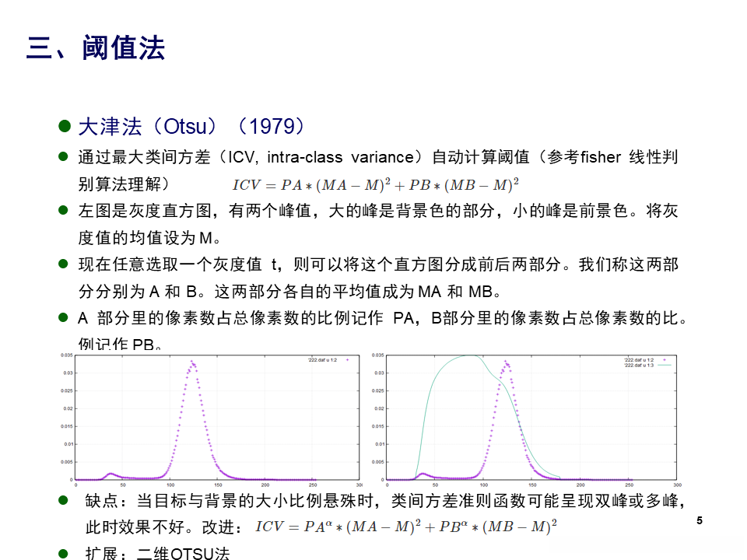Click the slide title 三、阈值法
Screen dimensions: 747x560
click(95, 47)
